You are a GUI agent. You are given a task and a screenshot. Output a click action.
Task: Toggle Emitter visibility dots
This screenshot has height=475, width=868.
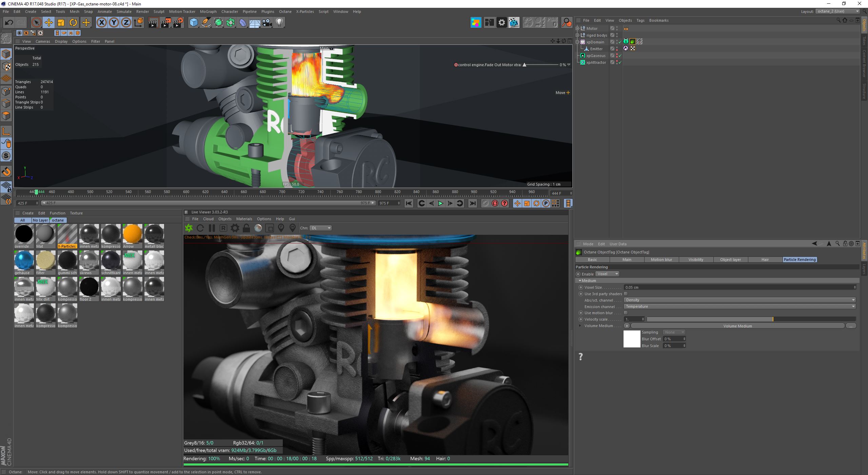click(x=617, y=49)
